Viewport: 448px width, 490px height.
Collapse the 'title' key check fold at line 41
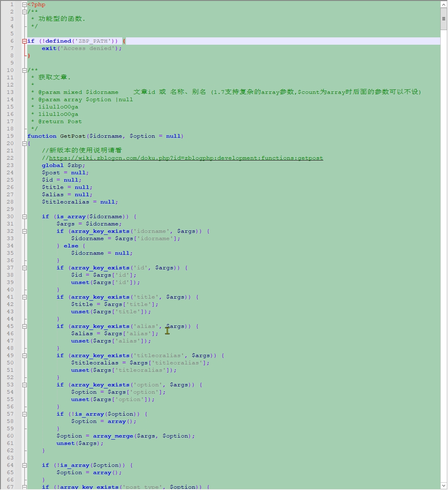click(x=24, y=297)
